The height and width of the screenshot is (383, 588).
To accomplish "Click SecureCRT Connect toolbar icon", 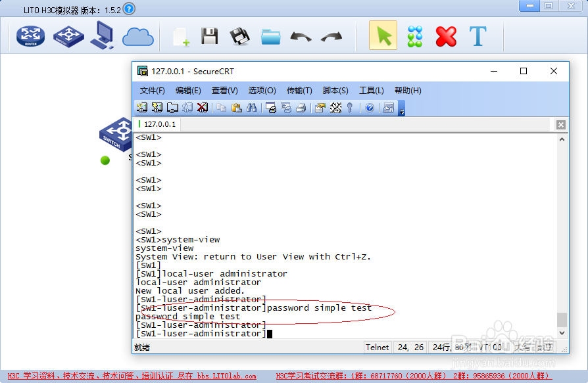I will pos(142,108).
